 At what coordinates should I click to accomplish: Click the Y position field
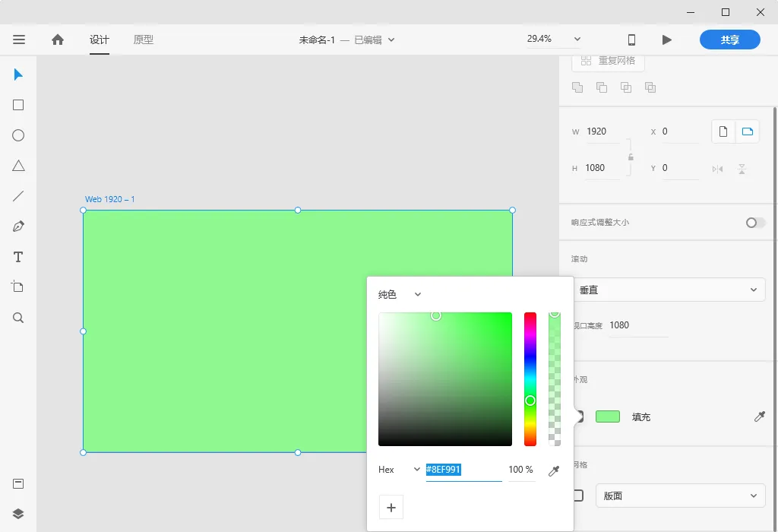[680, 168]
